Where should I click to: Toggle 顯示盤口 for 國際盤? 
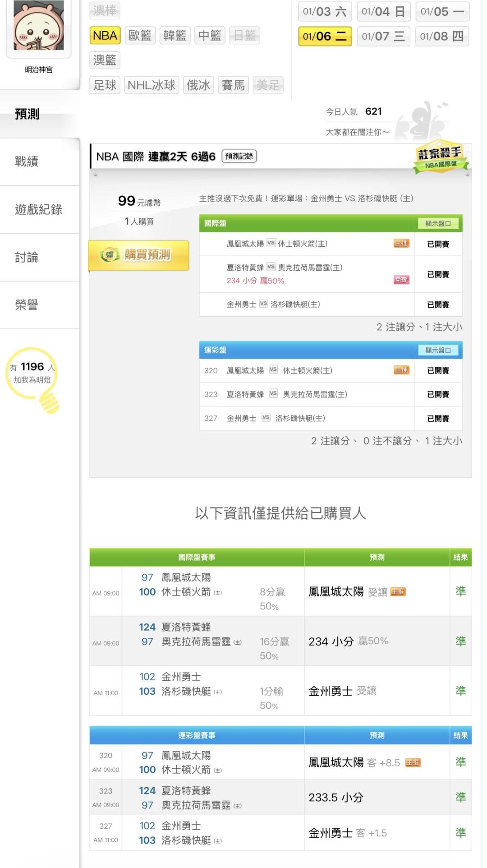click(438, 223)
